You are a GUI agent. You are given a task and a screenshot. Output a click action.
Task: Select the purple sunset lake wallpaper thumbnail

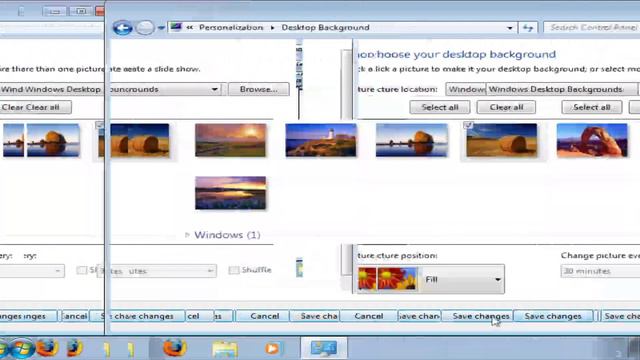coord(230,193)
